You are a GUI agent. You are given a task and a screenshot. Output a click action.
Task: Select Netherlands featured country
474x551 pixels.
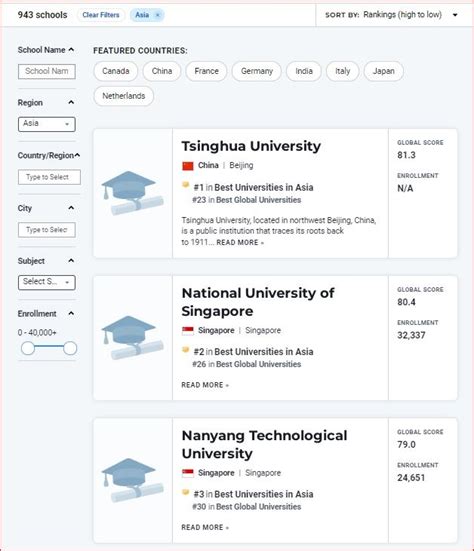coord(124,96)
